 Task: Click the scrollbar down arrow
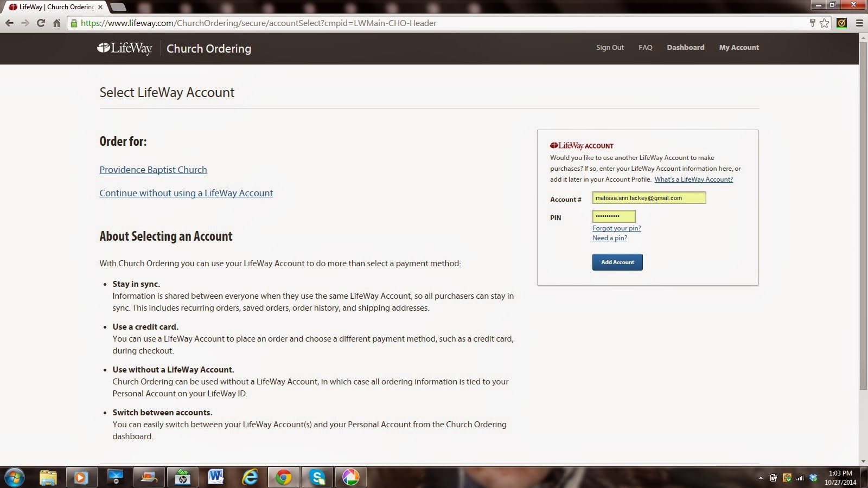(x=863, y=461)
